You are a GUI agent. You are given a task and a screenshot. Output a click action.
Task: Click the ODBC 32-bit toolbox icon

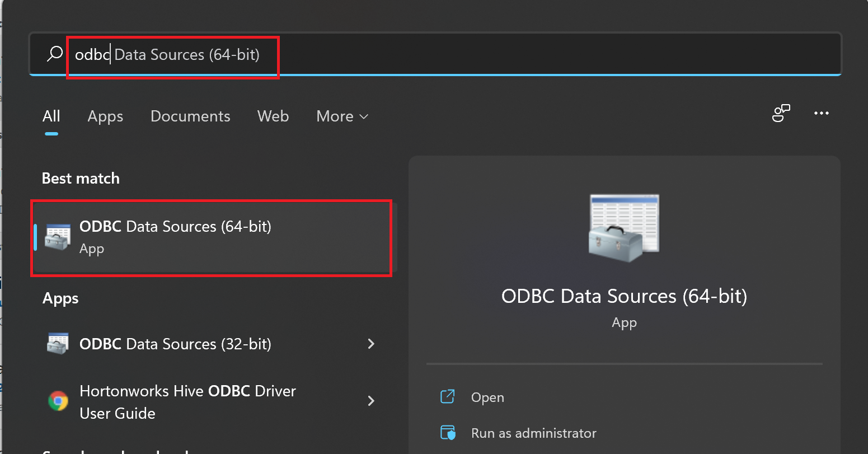[x=58, y=344]
